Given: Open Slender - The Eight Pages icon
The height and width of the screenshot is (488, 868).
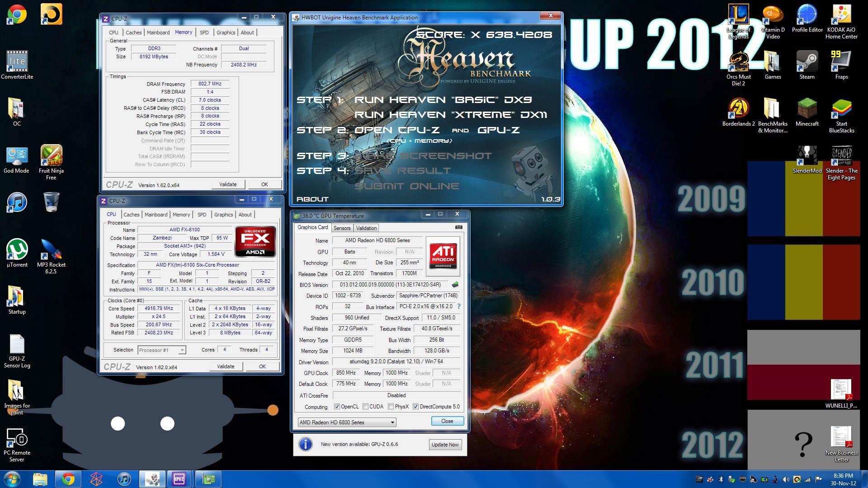Looking at the screenshot, I should point(841,163).
